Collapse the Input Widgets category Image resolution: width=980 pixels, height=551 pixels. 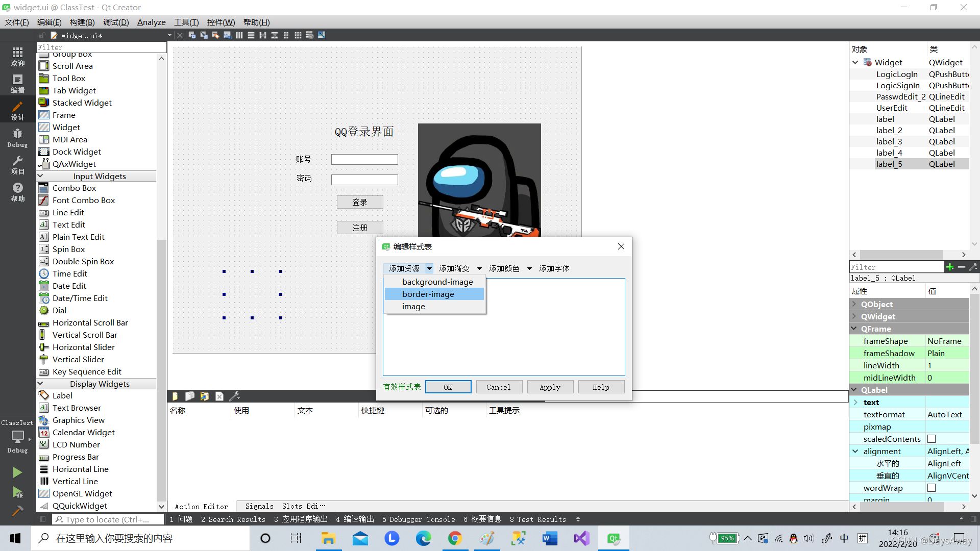click(x=40, y=176)
